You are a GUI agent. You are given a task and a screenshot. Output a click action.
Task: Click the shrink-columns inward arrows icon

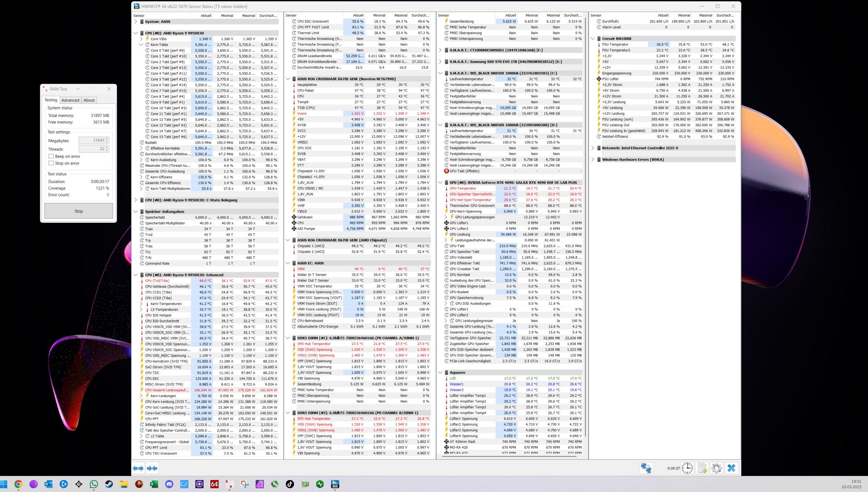[152, 468]
